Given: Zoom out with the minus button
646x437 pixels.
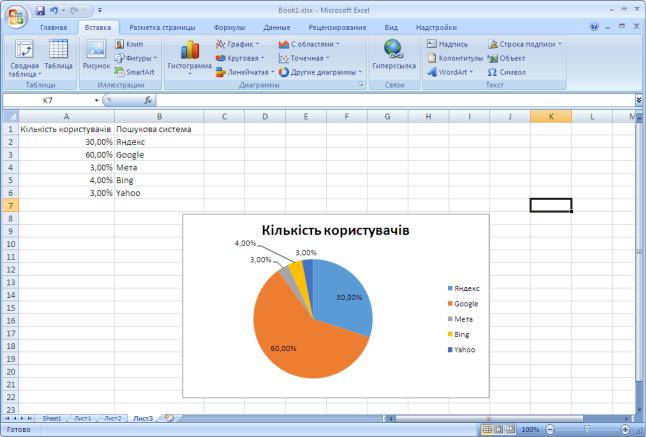Looking at the screenshot, I should point(550,430).
